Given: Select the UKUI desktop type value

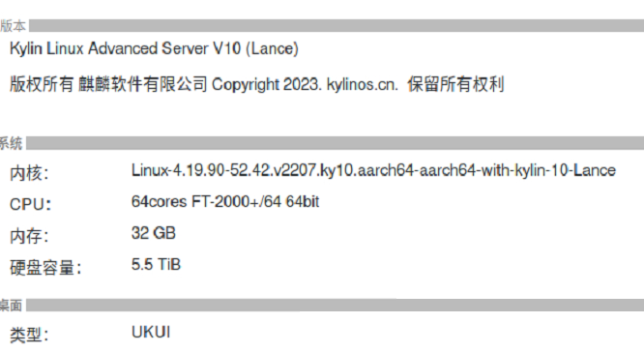Looking at the screenshot, I should [151, 332].
